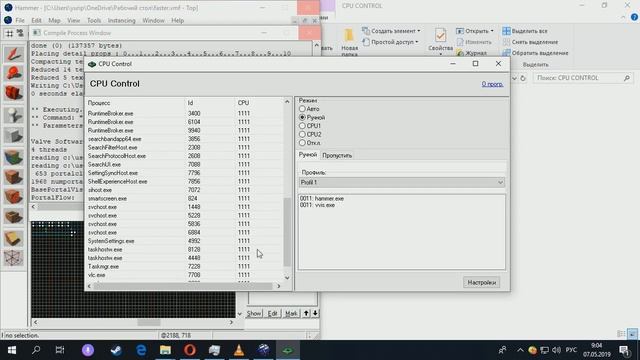The height and width of the screenshot is (360, 640).
Task: Select 0011: hammer.exe in profile list
Action: coord(322,198)
